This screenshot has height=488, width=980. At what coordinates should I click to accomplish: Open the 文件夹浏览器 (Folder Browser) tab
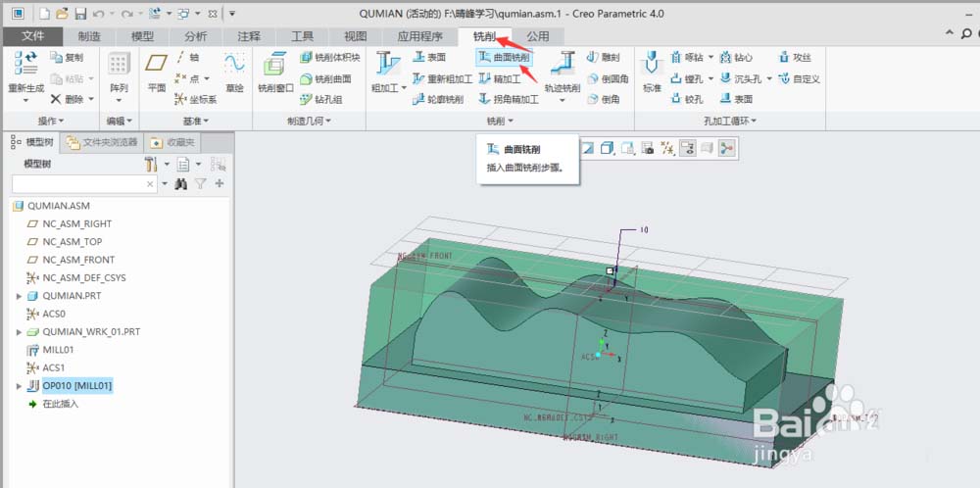click(x=102, y=142)
